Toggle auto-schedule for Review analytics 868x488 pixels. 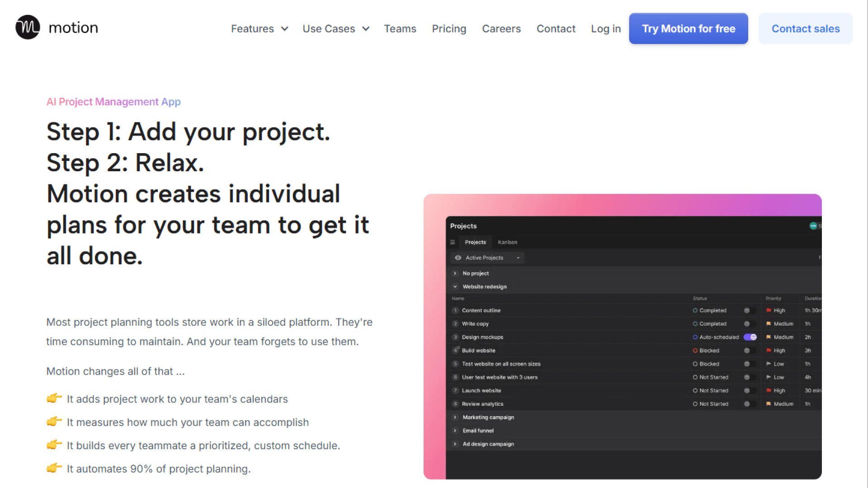[x=750, y=404]
